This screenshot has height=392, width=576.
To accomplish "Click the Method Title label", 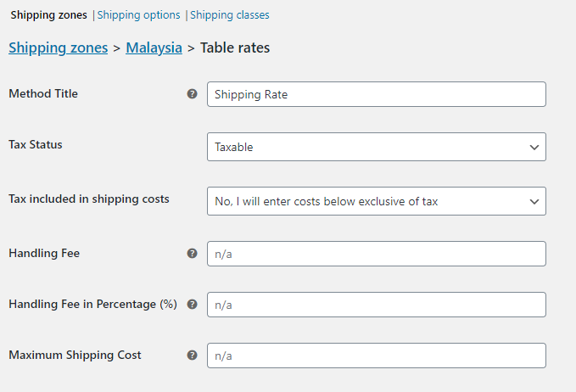I will [43, 93].
